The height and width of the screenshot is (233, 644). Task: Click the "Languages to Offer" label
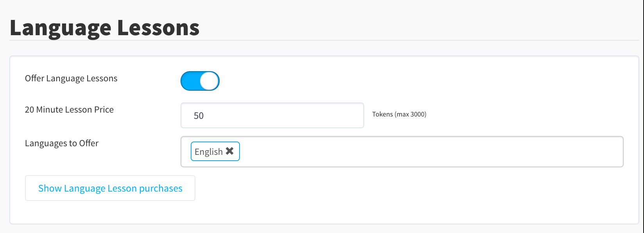62,143
